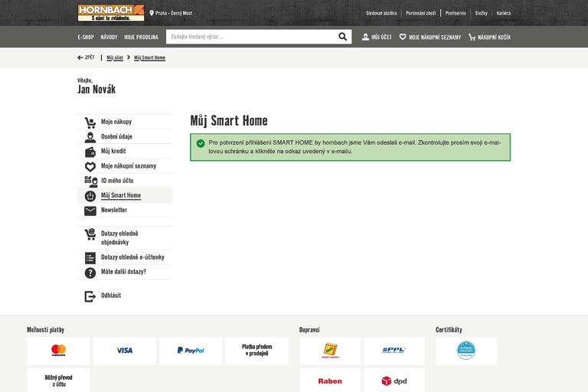This screenshot has width=588, height=392.
Task: Click the heart icon for Moje nákupní seznamy
Action: (x=403, y=37)
